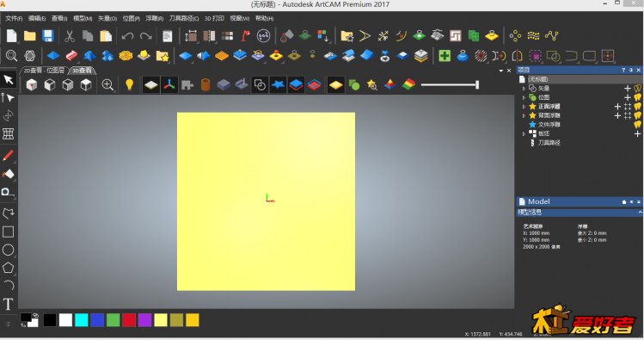Open a file using the folder icon
Screen dimensions: 644x340
(x=29, y=36)
